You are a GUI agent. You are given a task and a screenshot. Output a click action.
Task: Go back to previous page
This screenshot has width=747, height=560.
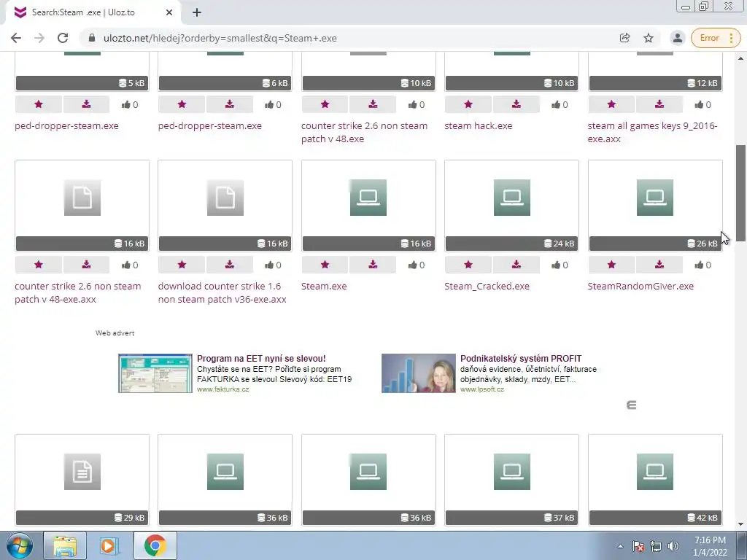pyautogui.click(x=16, y=38)
